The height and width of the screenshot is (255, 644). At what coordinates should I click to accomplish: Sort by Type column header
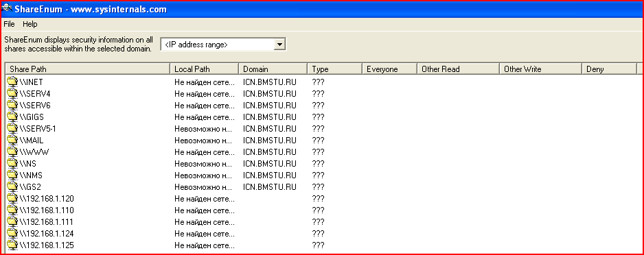point(335,69)
